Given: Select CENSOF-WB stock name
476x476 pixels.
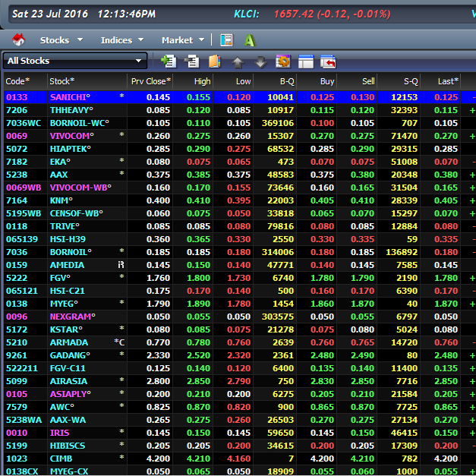Looking at the screenshot, I should pos(76,213).
